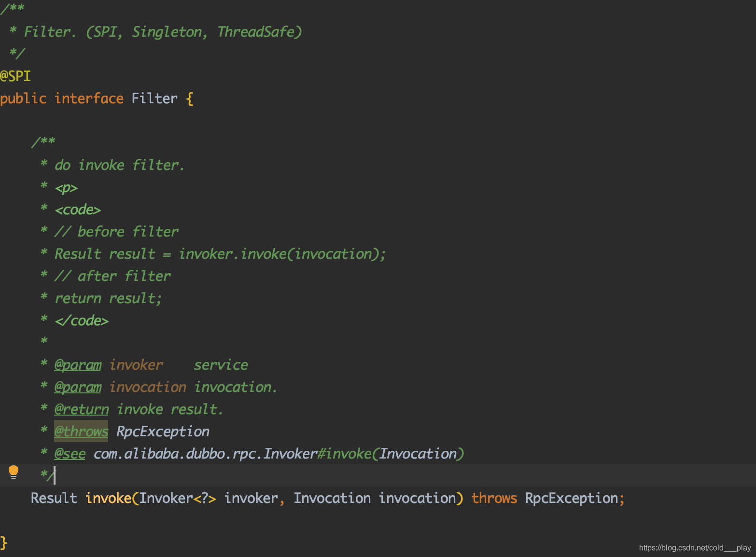The width and height of the screenshot is (756, 557).
Task: Select the Filter interface name
Action: point(154,98)
